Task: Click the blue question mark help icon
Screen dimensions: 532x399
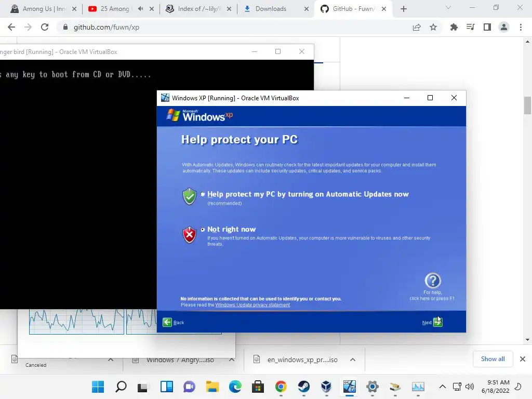Action: (x=433, y=281)
